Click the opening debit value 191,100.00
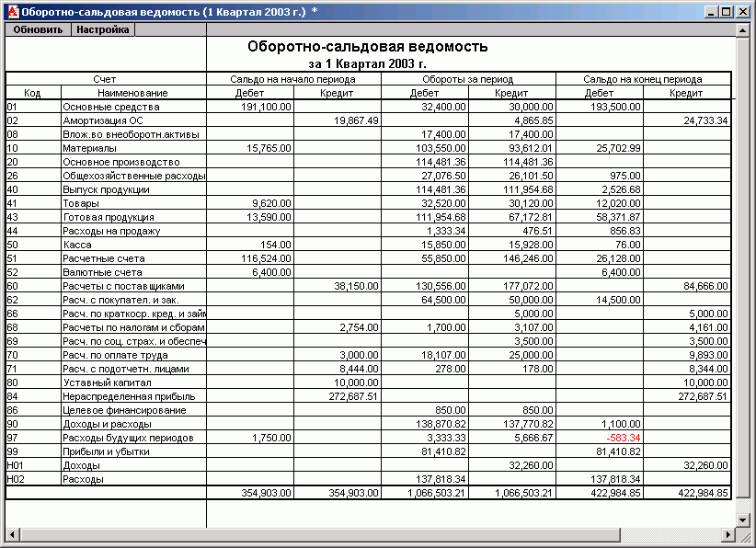Screen dimensions: 756x548 266,107
